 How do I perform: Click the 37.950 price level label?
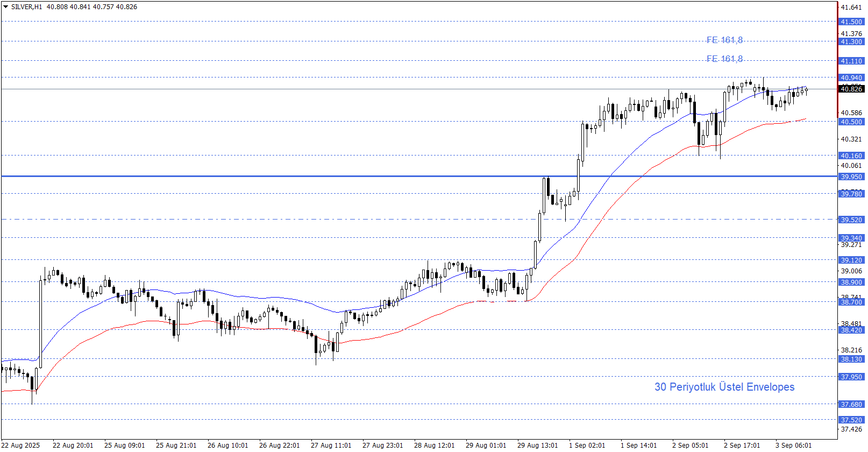851,377
